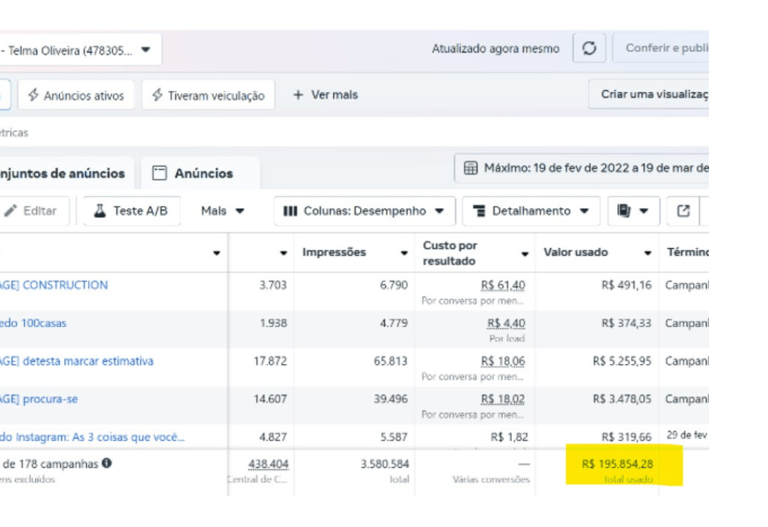Expand the Colunas: Desempenho dropdown
The width and height of the screenshot is (768, 527).
[x=364, y=211]
